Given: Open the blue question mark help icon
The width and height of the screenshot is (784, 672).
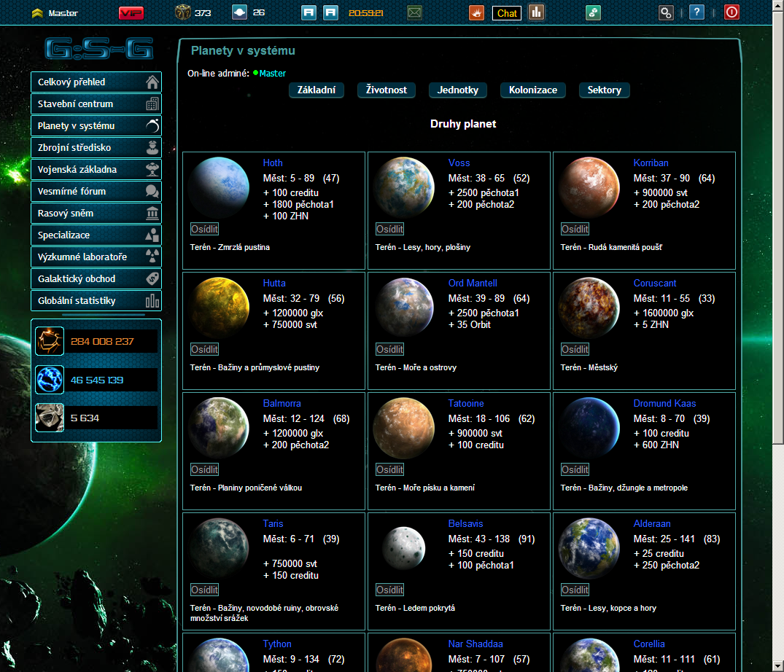Looking at the screenshot, I should [x=696, y=12].
